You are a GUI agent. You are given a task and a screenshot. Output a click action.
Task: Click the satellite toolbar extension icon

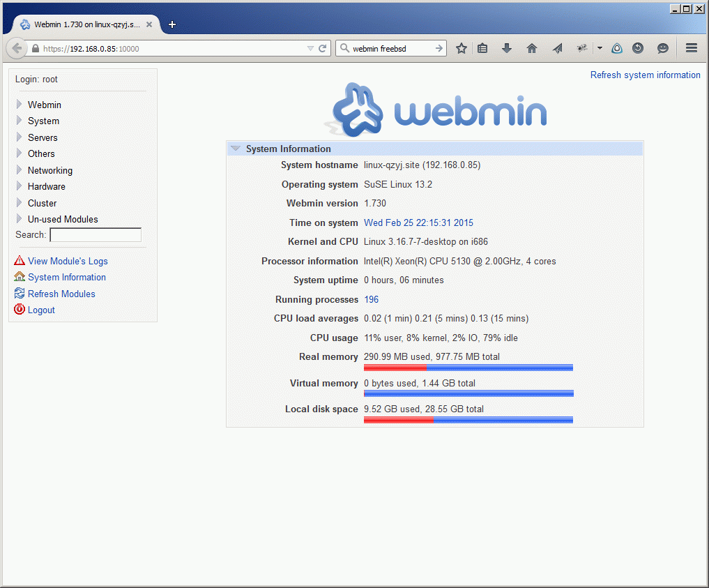click(x=582, y=48)
